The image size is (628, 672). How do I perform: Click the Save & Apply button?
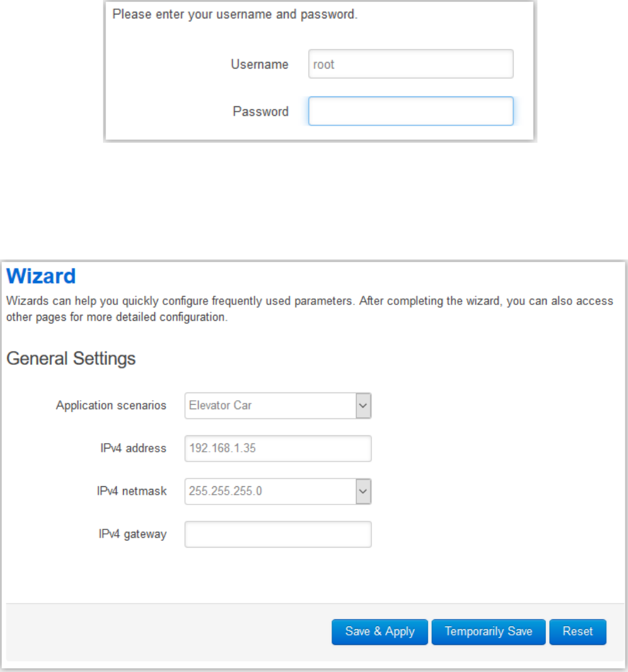pos(380,632)
